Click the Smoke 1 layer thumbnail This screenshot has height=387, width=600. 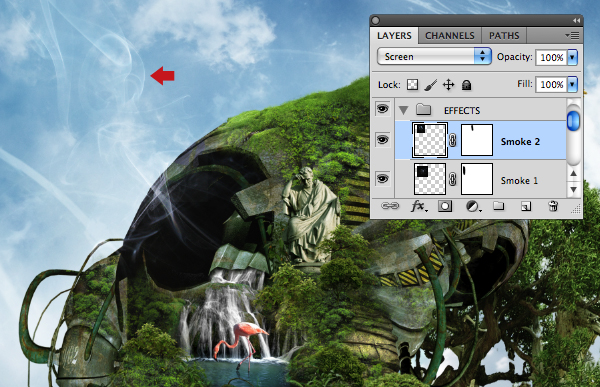430,179
